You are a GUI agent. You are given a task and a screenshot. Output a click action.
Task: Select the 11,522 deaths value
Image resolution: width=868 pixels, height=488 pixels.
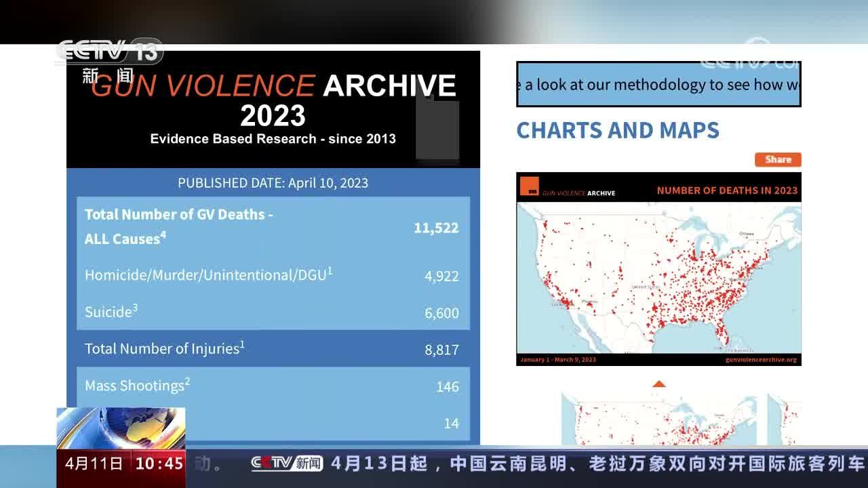coord(436,228)
